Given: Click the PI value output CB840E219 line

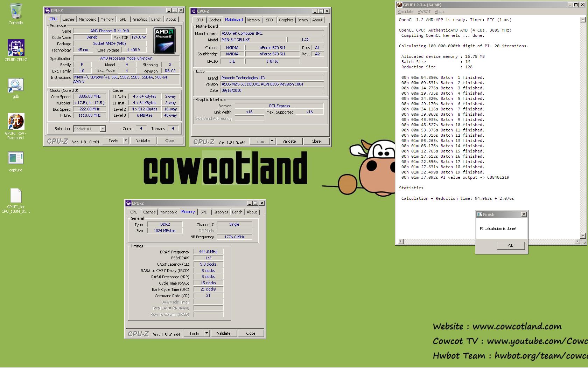Looking at the screenshot, I should (x=455, y=177).
